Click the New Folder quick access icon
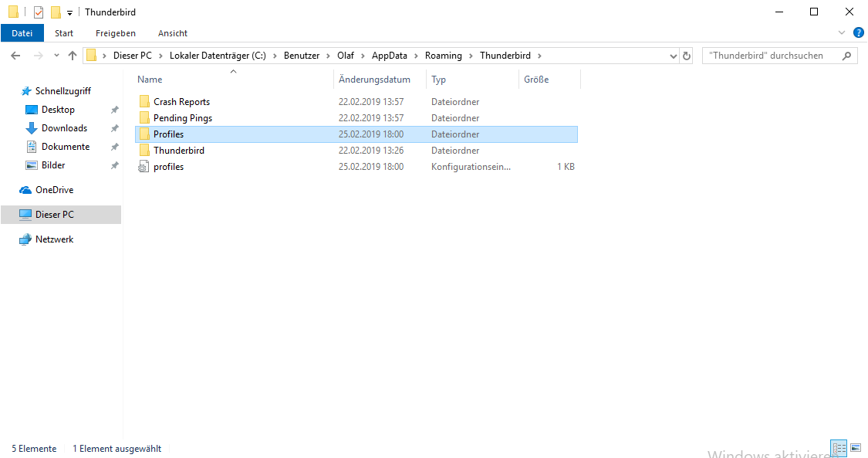The height and width of the screenshot is (458, 868). pyautogui.click(x=56, y=12)
